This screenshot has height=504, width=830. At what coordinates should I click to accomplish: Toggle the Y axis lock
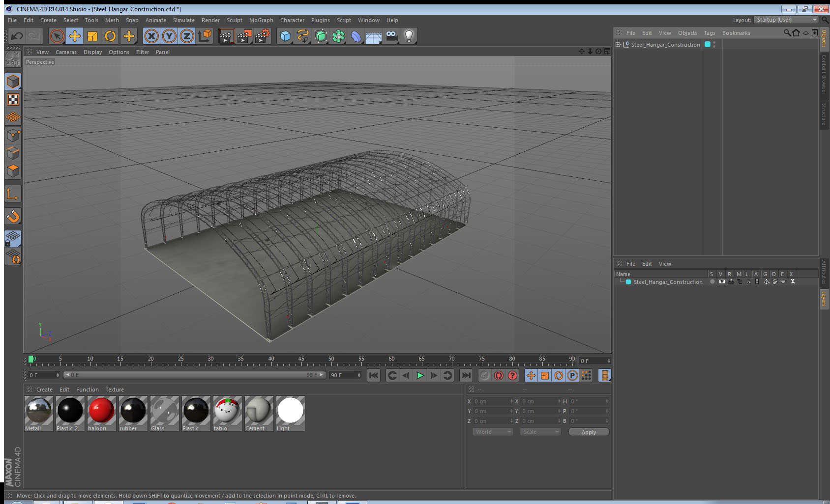click(169, 36)
